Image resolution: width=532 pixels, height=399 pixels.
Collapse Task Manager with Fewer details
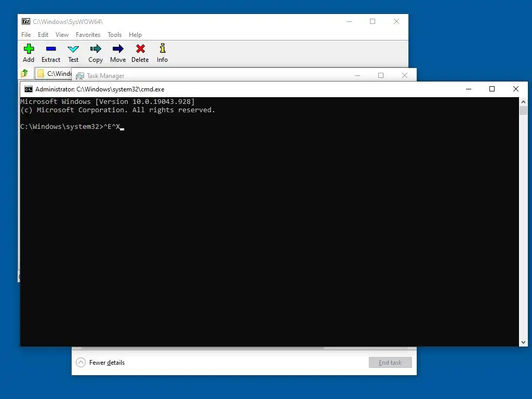pos(100,363)
